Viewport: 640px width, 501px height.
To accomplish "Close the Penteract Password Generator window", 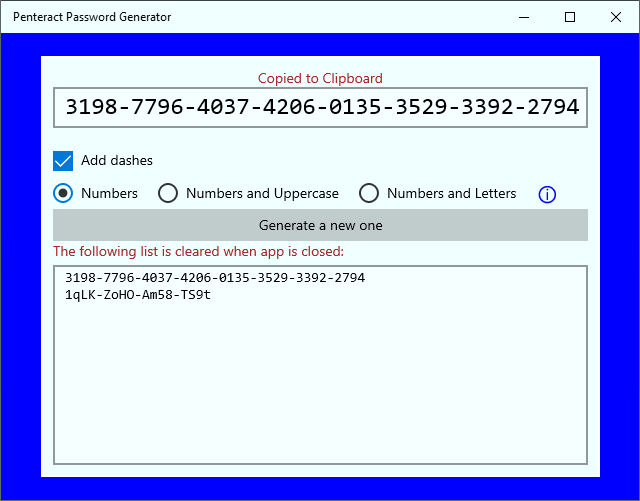I will pos(616,17).
